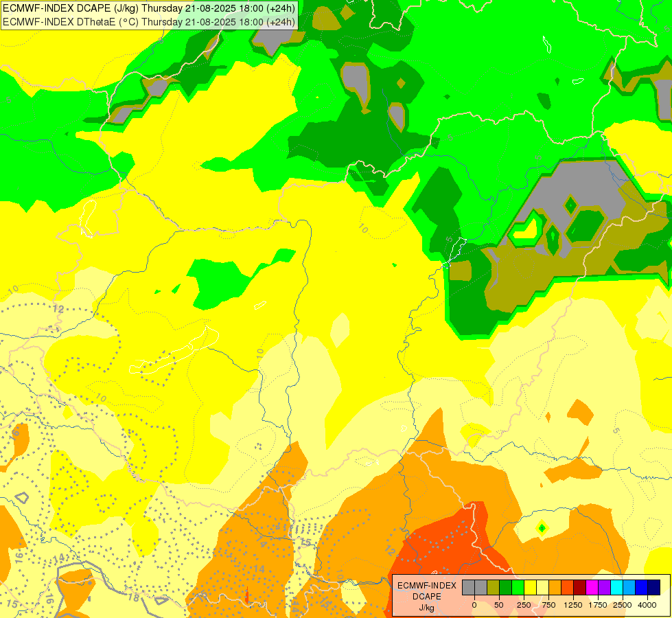Viewport: 672px width, 618px height.
Task: Click the light blue legend swatch
Action: click(629, 588)
